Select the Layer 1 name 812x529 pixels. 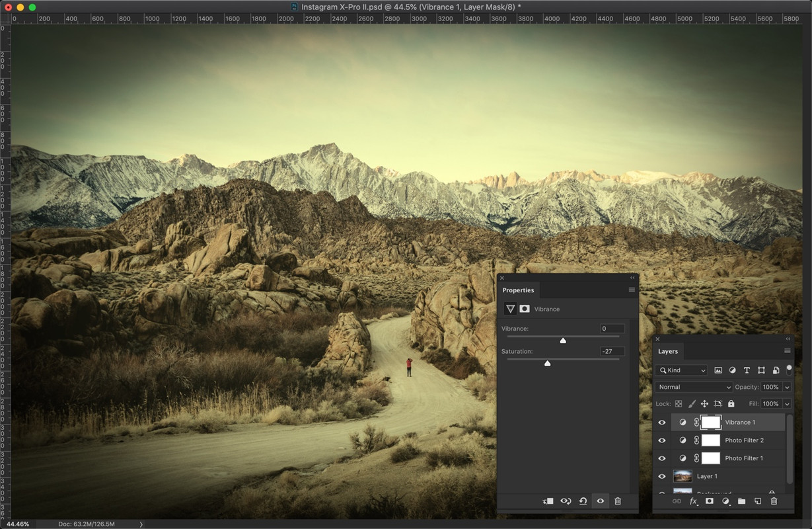(707, 476)
